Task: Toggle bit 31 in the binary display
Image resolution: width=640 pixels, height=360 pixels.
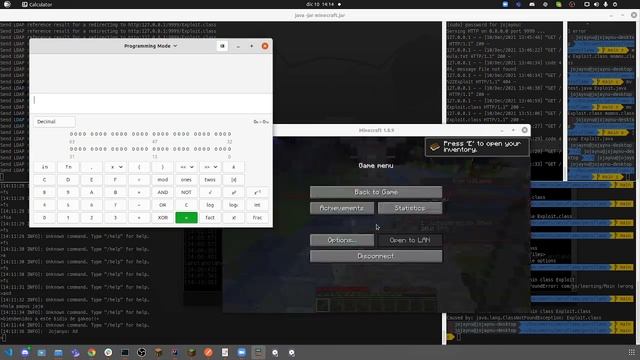Action: pyautogui.click(x=72, y=149)
